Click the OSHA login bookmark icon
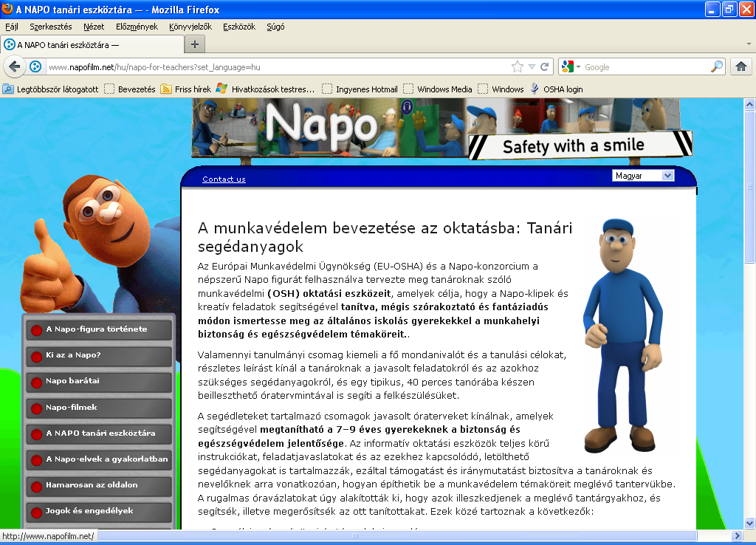 (535, 89)
